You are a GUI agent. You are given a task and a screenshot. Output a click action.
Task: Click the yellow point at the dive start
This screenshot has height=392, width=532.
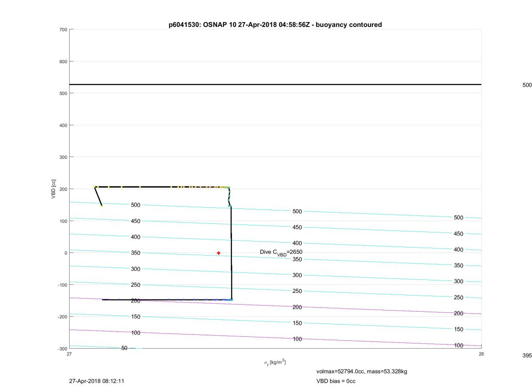[102, 206]
